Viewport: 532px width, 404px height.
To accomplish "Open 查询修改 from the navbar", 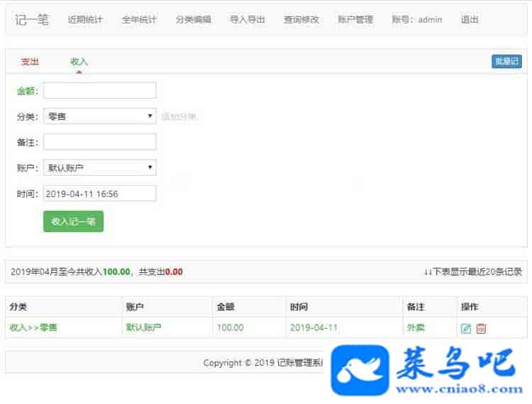I will coord(301,20).
